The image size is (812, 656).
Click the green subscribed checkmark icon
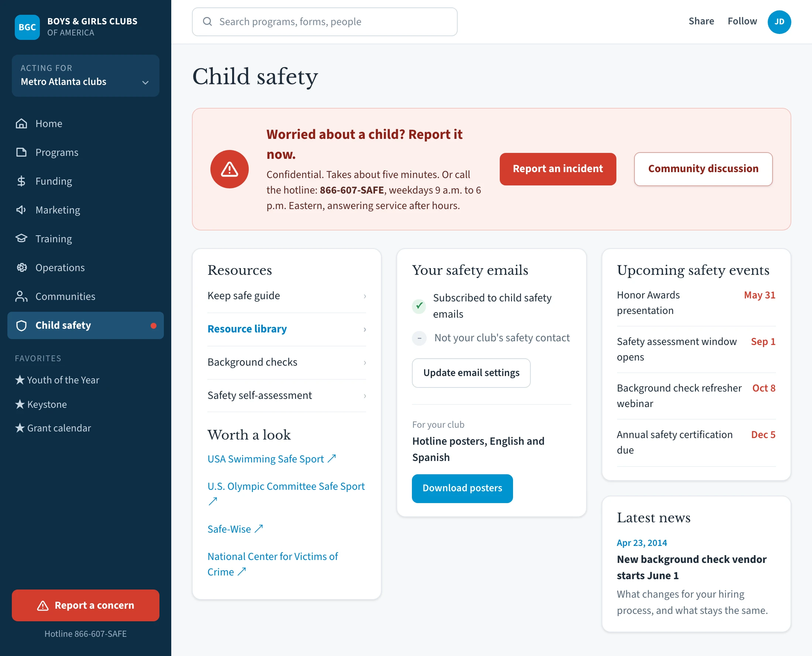coord(419,306)
